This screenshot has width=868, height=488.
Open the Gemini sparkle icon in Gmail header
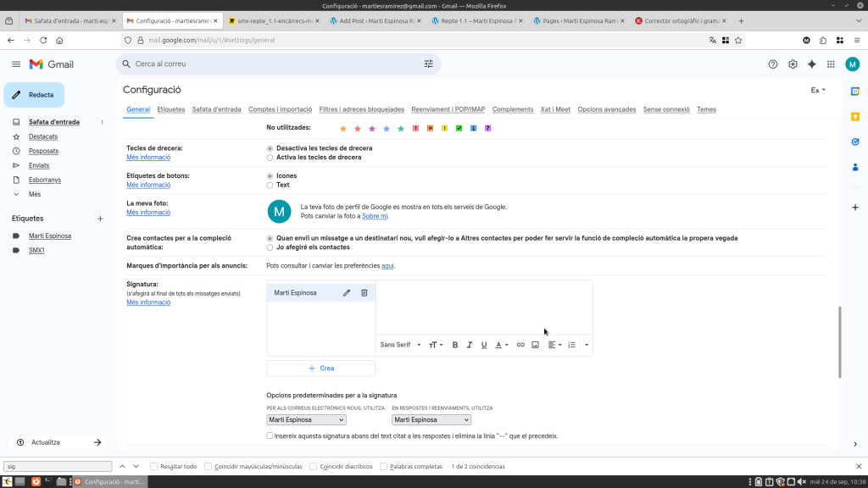pyautogui.click(x=811, y=64)
